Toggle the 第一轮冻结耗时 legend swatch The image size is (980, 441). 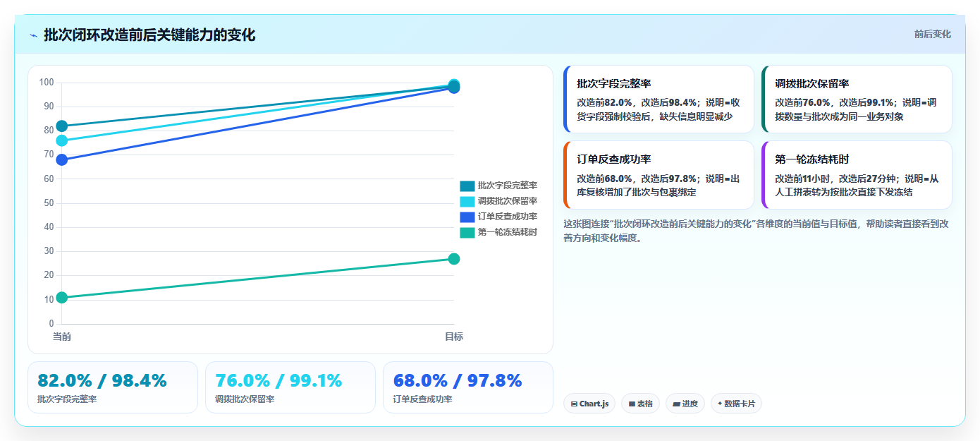tap(467, 232)
